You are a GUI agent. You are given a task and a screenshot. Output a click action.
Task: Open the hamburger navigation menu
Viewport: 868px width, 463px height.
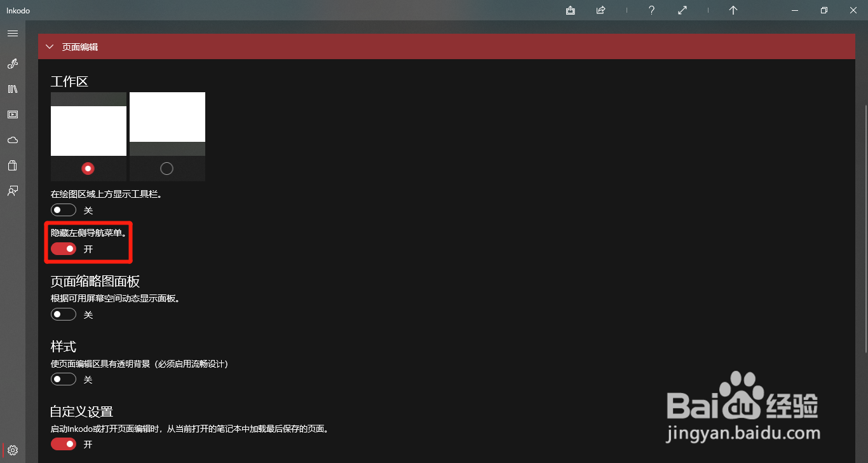point(12,33)
